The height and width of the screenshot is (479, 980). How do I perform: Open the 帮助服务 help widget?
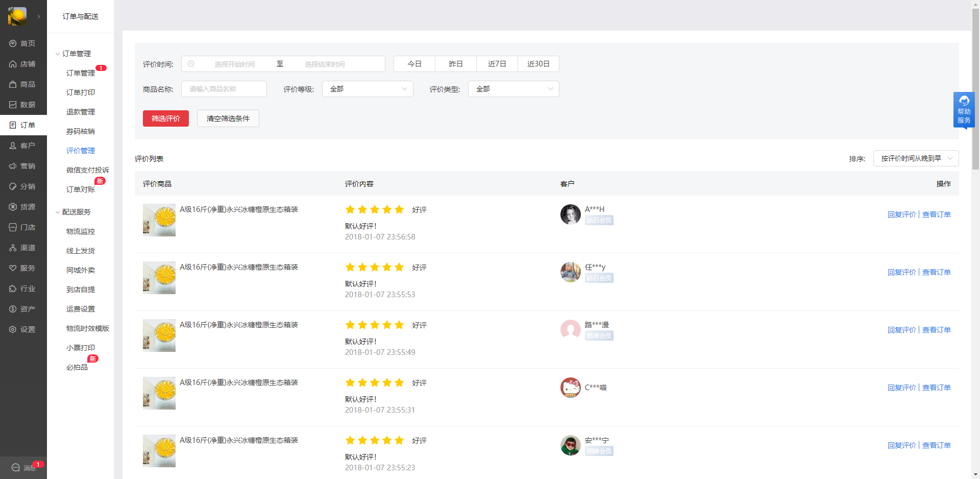coord(964,110)
